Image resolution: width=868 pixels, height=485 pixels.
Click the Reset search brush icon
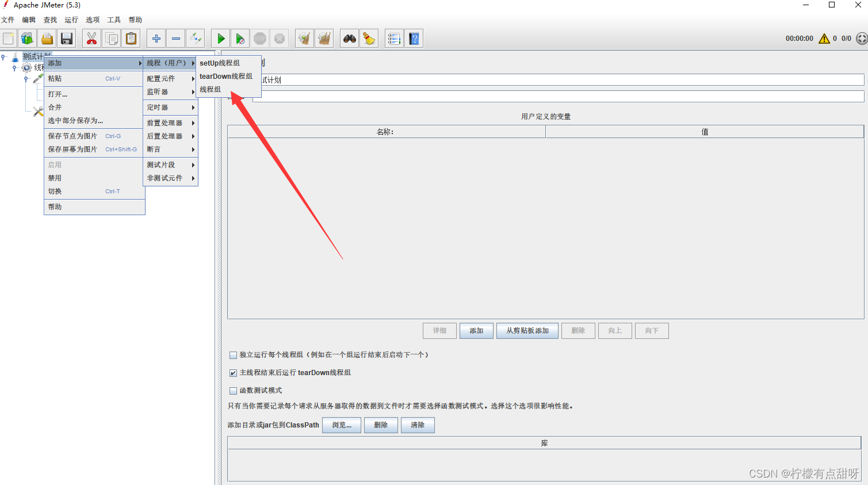click(369, 39)
